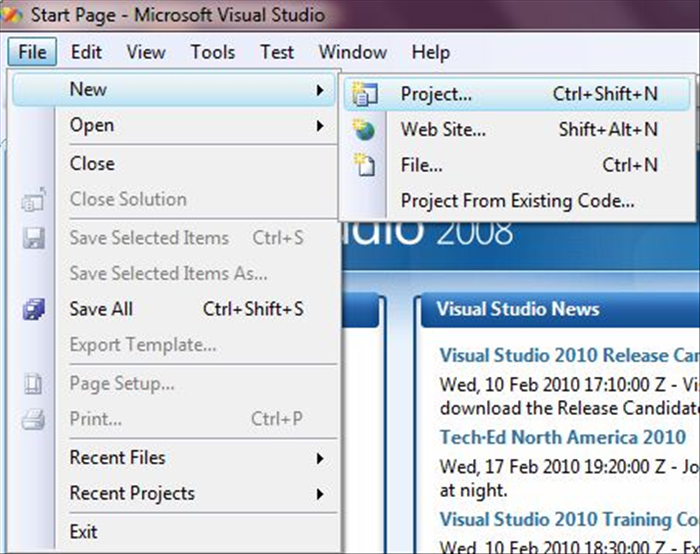Open Recent Files menu entry

coord(174,458)
